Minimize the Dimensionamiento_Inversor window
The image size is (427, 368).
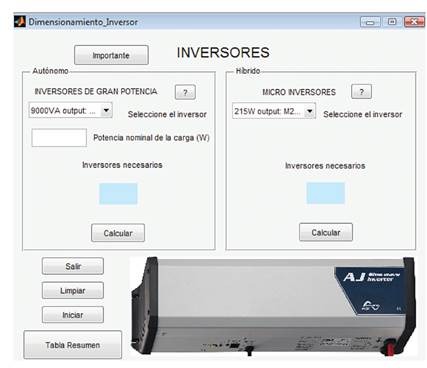[x=370, y=22]
